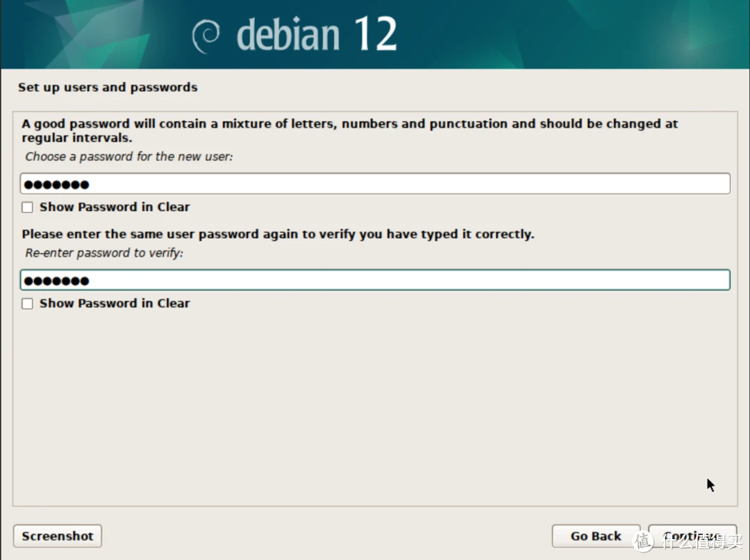Click the Debian swirl logo
Screen dimensions: 750x560
(x=206, y=35)
